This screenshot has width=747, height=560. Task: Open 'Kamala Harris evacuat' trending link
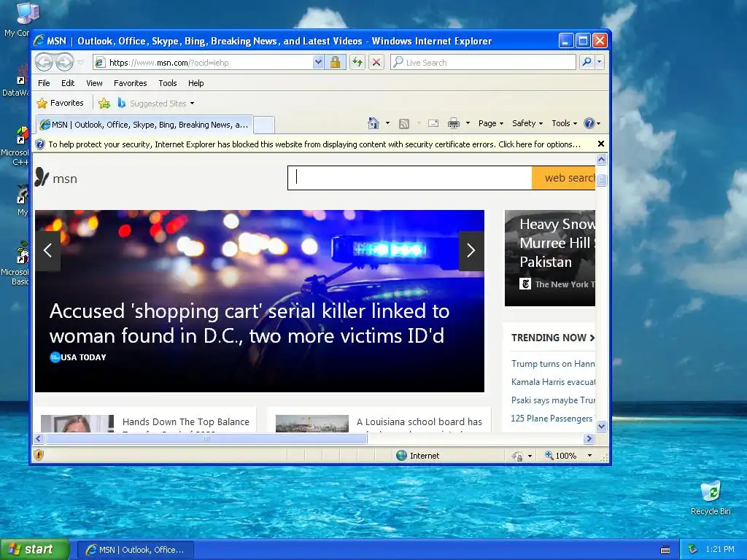pos(553,382)
